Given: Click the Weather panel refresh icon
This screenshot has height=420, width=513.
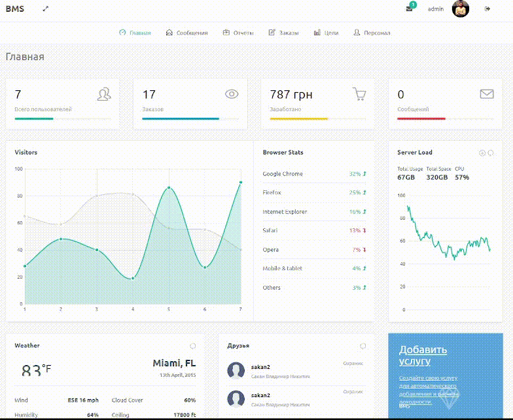Looking at the screenshot, I should [x=192, y=346].
